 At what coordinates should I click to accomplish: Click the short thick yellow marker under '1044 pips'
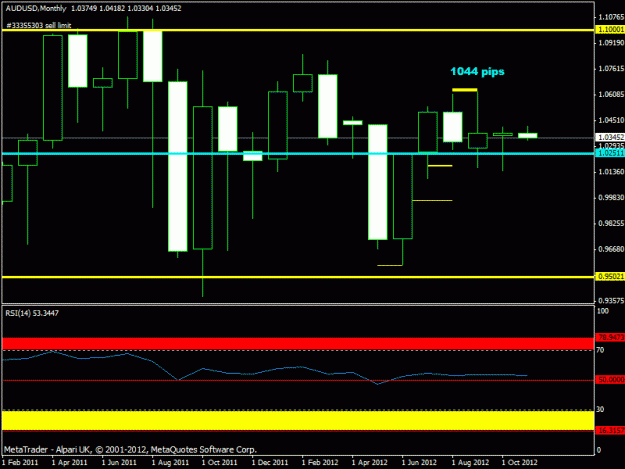(x=464, y=90)
